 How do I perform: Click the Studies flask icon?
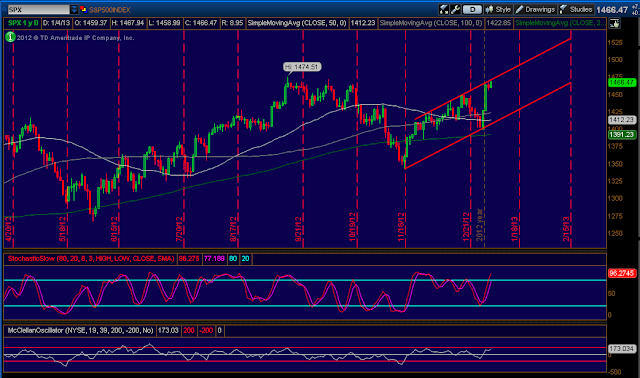point(564,9)
